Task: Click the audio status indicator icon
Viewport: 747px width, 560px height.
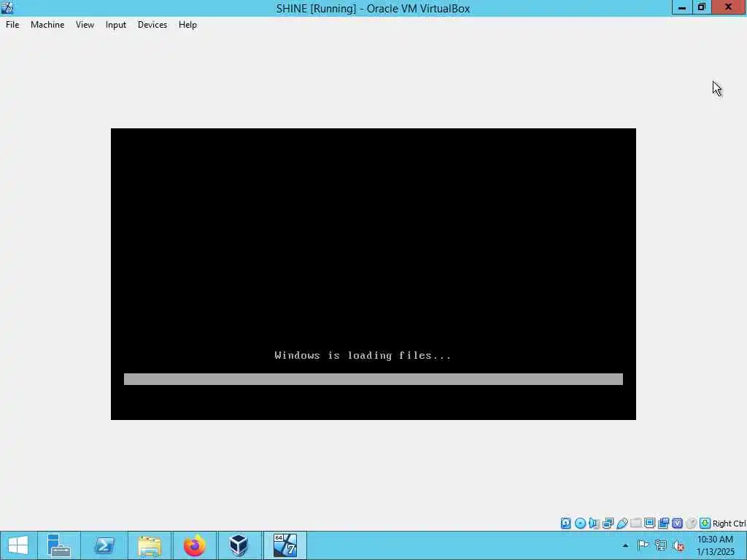Action: [x=594, y=524]
